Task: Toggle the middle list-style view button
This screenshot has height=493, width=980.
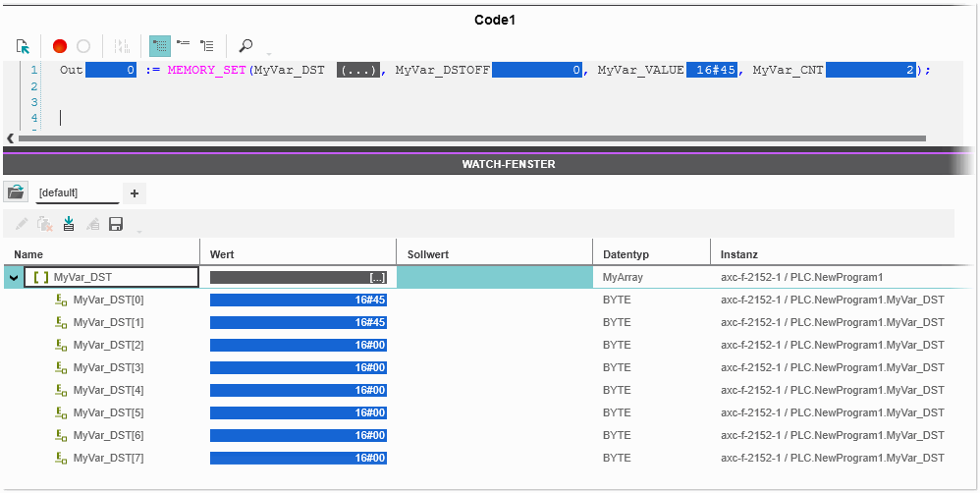Action: pos(183,46)
